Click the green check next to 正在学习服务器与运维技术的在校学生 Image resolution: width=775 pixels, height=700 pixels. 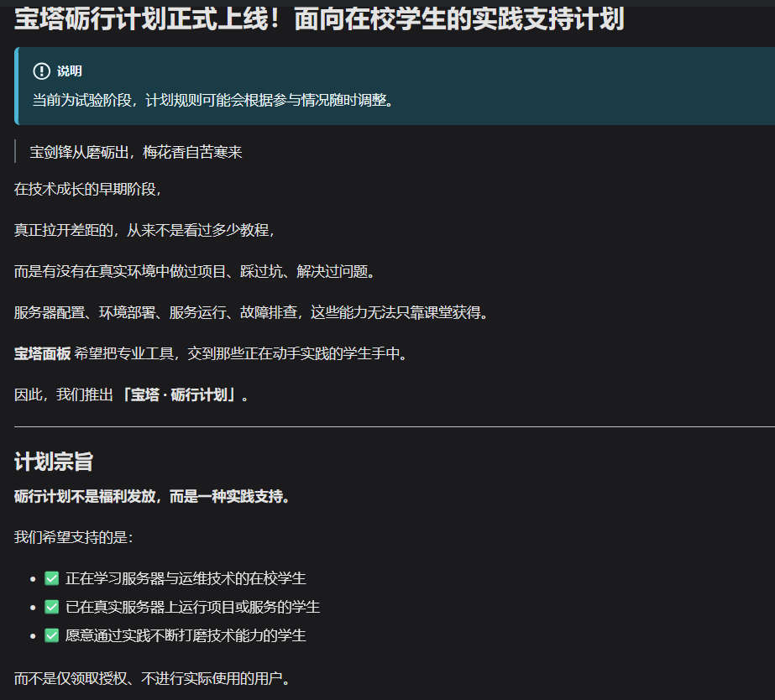[51, 578]
